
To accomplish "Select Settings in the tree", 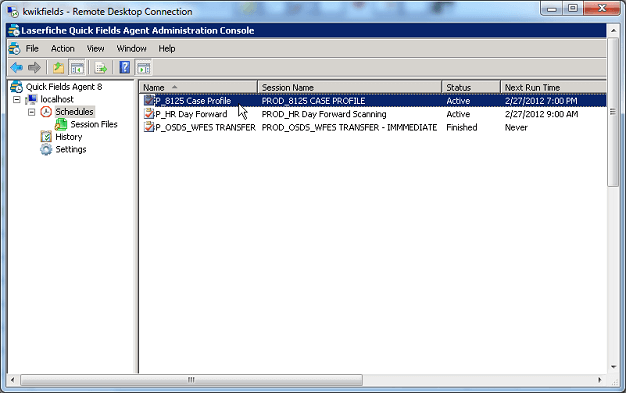I will [71, 149].
